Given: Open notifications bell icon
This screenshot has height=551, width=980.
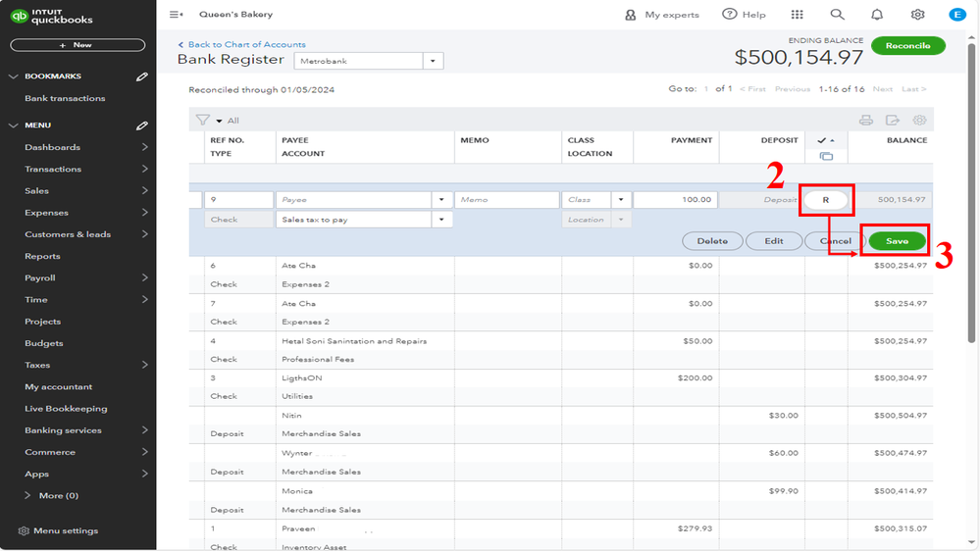Looking at the screenshot, I should coord(877,15).
